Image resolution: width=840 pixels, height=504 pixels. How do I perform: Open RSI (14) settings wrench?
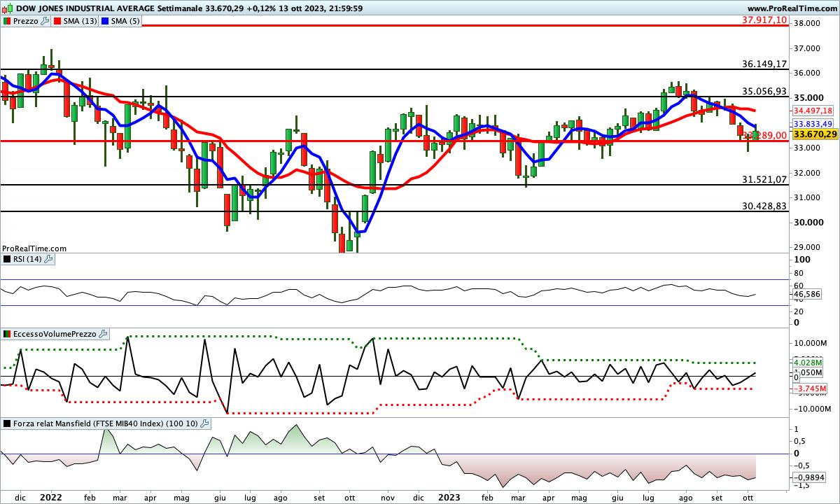coord(48,259)
